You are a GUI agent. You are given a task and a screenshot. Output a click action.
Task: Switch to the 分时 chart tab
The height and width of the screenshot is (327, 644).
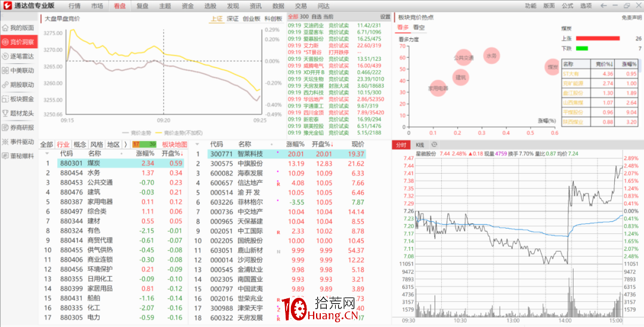(401, 144)
